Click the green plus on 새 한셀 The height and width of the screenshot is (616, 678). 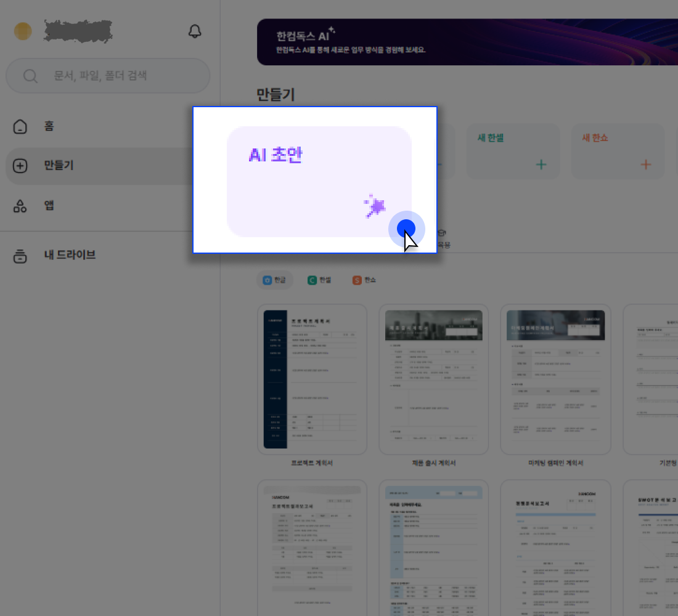[x=541, y=164]
